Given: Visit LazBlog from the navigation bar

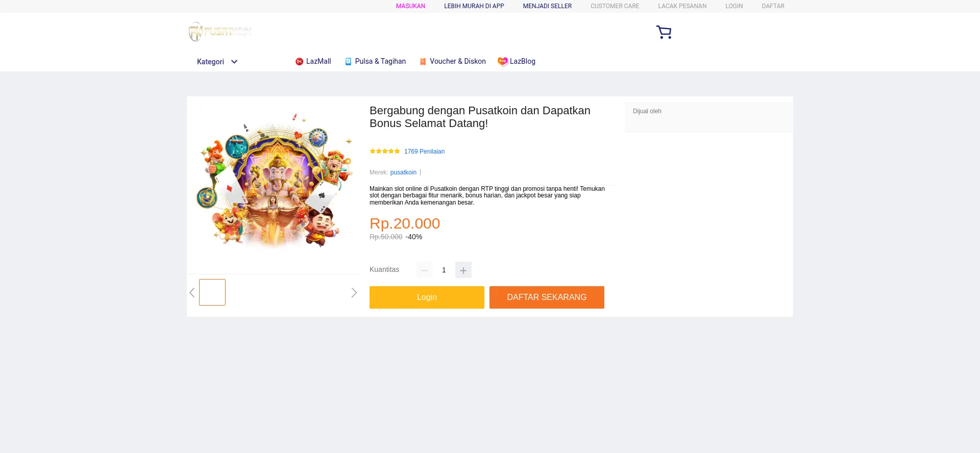Looking at the screenshot, I should click(517, 61).
